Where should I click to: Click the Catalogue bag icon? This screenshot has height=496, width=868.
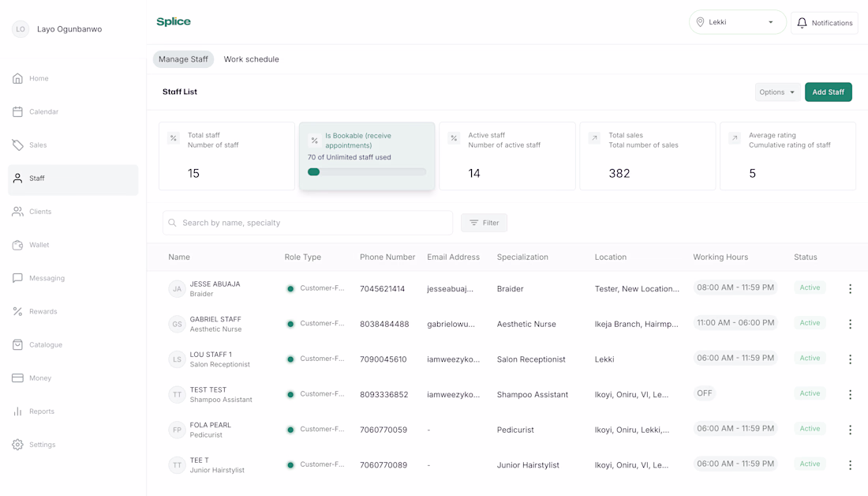point(17,345)
